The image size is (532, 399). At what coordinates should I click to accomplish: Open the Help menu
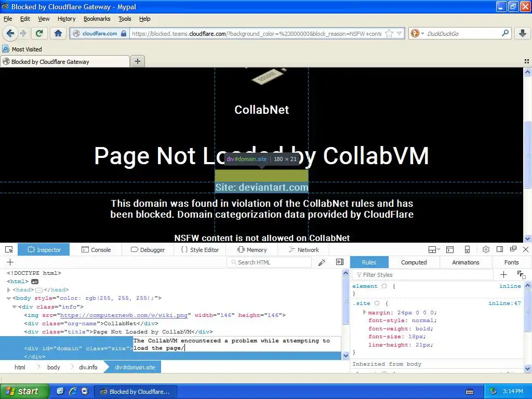144,19
